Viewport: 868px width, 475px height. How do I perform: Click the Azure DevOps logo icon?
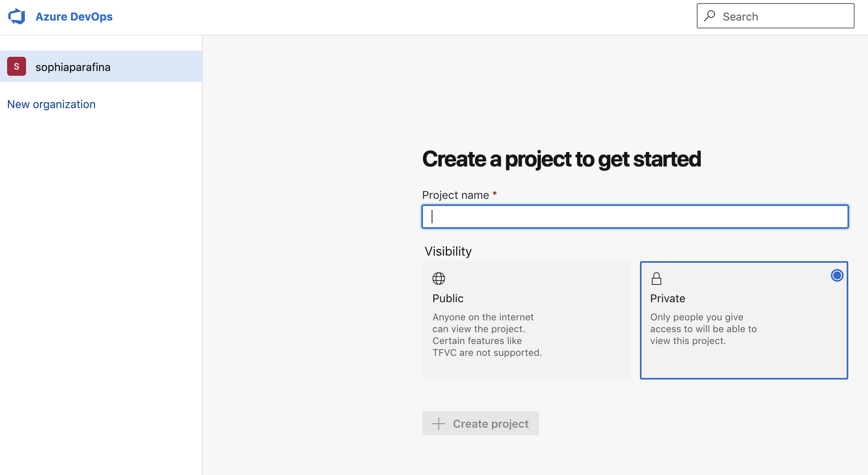(17, 17)
